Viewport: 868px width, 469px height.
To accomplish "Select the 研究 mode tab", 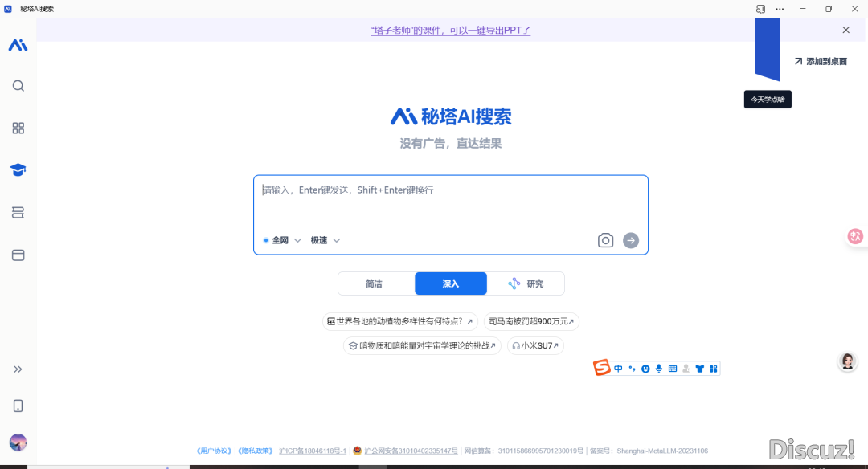I will (526, 283).
